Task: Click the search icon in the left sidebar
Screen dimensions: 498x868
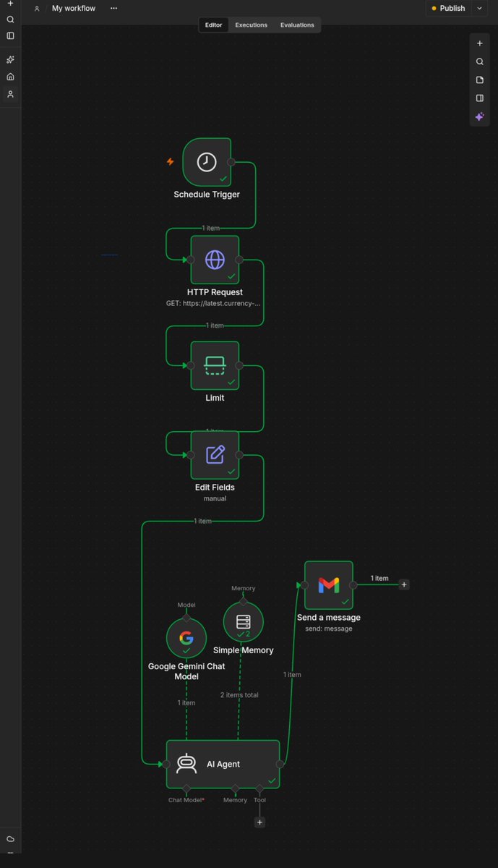Action: [10, 20]
